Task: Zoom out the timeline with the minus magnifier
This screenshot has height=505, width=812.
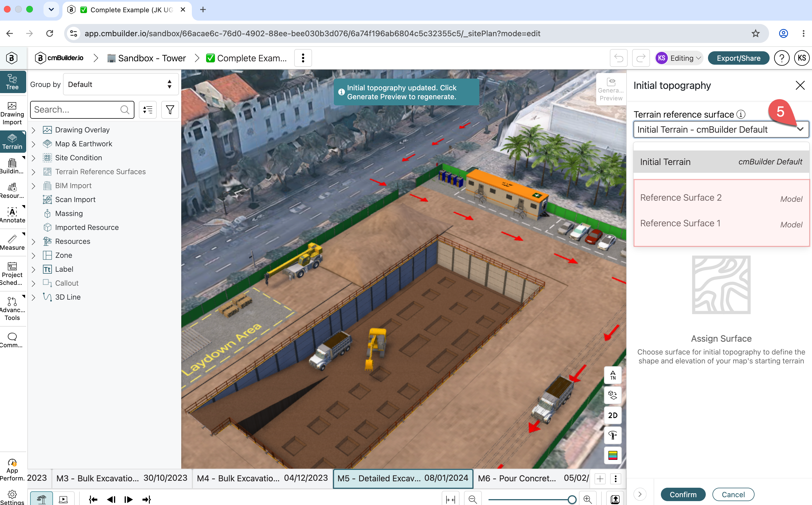Action: pyautogui.click(x=472, y=499)
